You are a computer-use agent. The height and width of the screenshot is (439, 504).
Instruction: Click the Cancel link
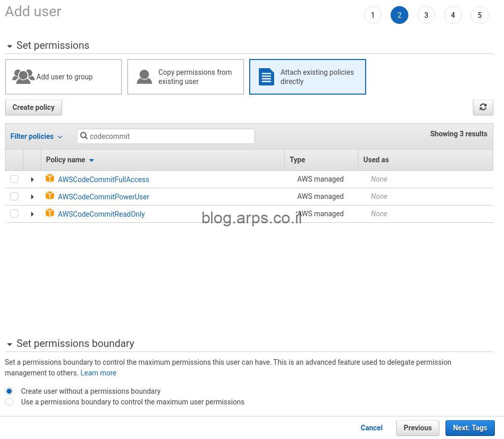point(372,428)
